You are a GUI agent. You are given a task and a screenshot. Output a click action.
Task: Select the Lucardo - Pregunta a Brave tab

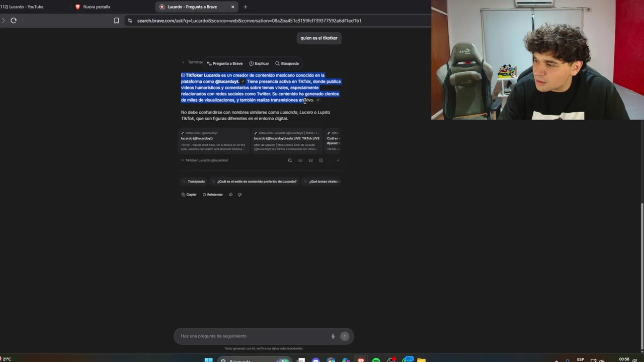196,7
